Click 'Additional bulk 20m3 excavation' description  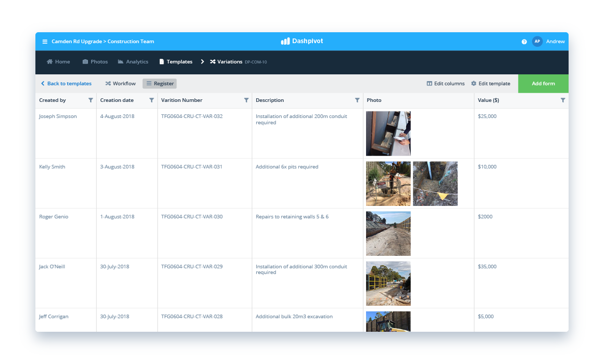pos(294,316)
